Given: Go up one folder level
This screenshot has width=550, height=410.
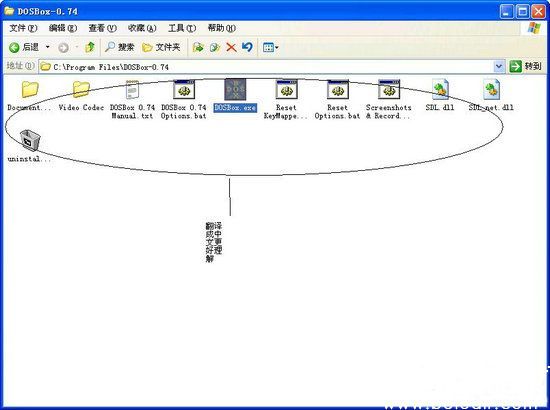Looking at the screenshot, I should tap(90, 47).
